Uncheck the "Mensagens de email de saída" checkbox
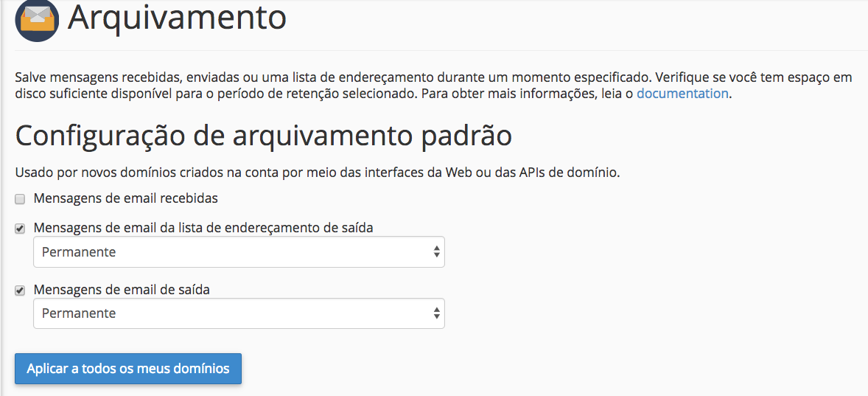 tap(21, 291)
